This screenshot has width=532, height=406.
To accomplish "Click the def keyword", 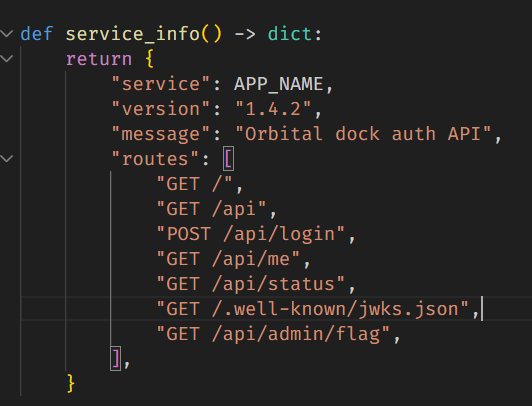I will tap(36, 34).
